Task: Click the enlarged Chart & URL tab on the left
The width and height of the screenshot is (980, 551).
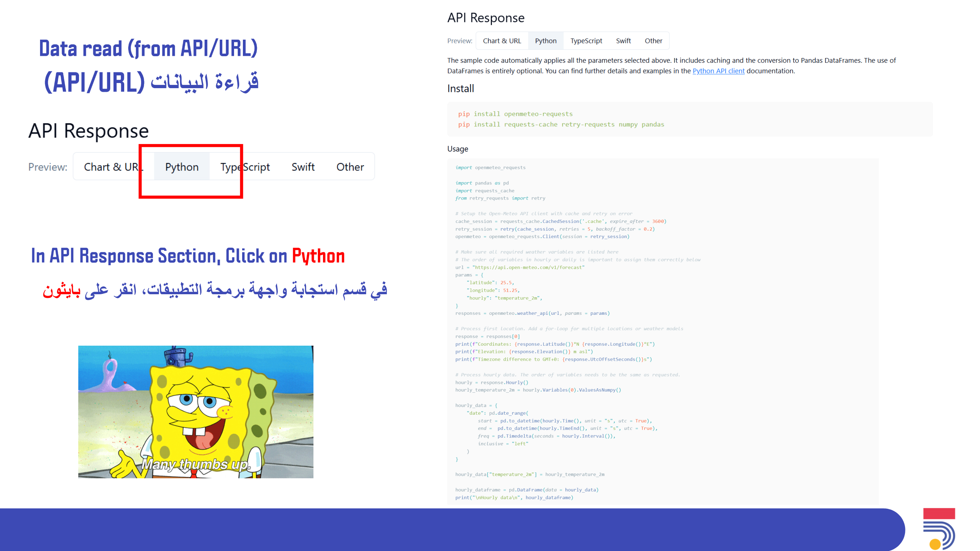Action: pyautogui.click(x=114, y=166)
